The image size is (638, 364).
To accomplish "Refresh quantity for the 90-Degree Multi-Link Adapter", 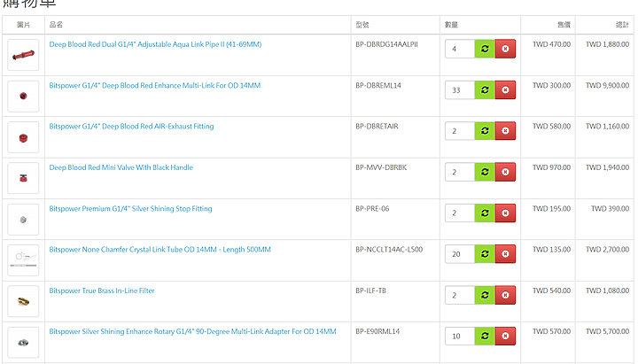I will coord(485,337).
